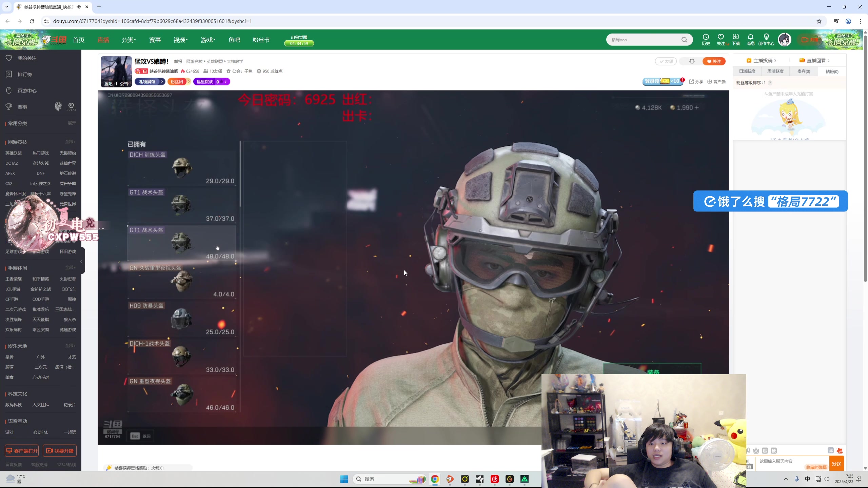Click the red splash icon in chat toolbar
Image resolution: width=868 pixels, height=488 pixels.
pyautogui.click(x=840, y=450)
